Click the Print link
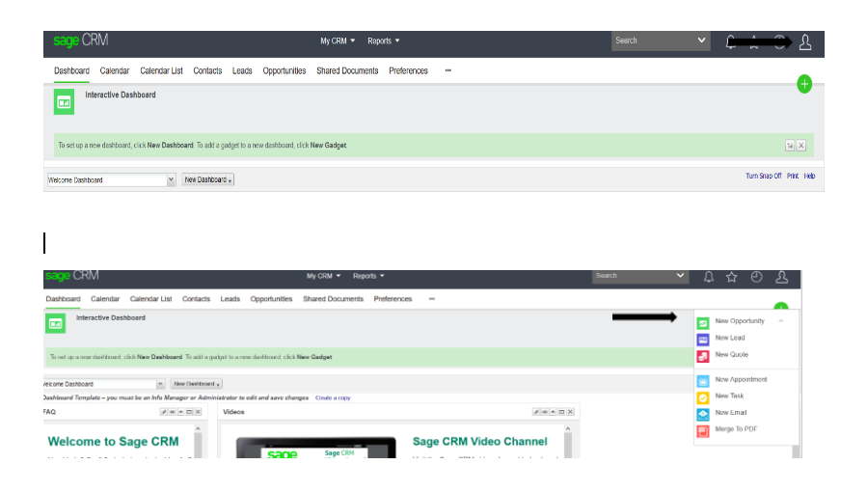The width and height of the screenshot is (868, 492). point(792,177)
